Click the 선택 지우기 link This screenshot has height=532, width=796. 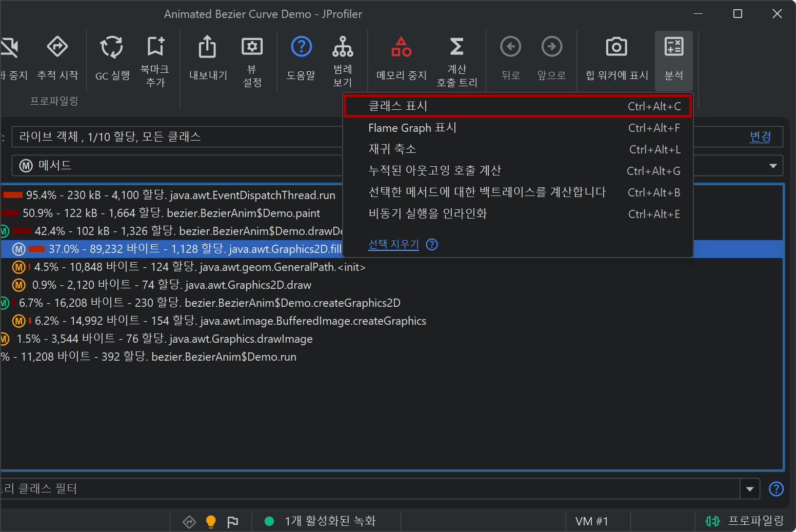(393, 244)
